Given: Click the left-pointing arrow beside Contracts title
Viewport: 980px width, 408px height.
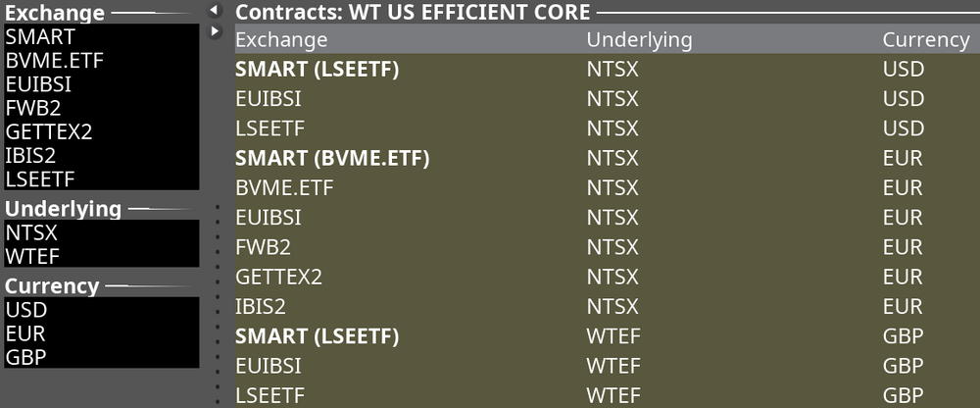Looking at the screenshot, I should click(216, 11).
